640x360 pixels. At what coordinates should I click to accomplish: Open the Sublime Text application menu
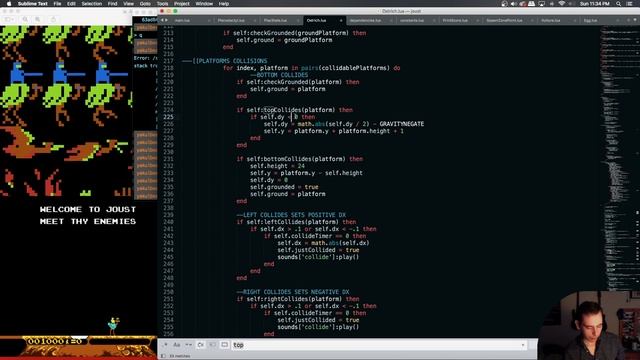33,4
